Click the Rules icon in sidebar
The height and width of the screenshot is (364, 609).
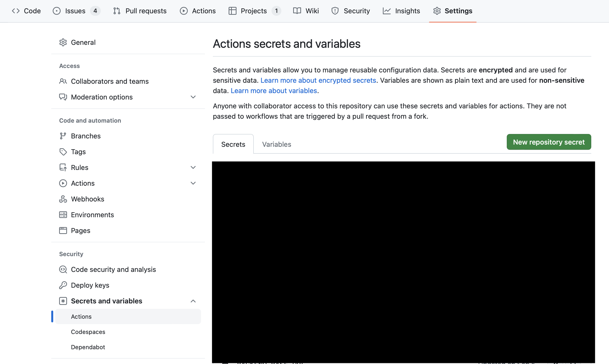(x=63, y=167)
